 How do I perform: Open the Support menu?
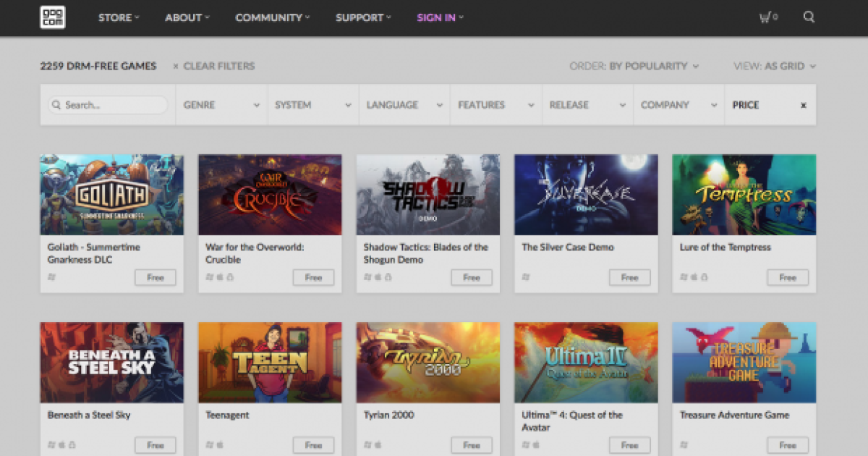(363, 17)
